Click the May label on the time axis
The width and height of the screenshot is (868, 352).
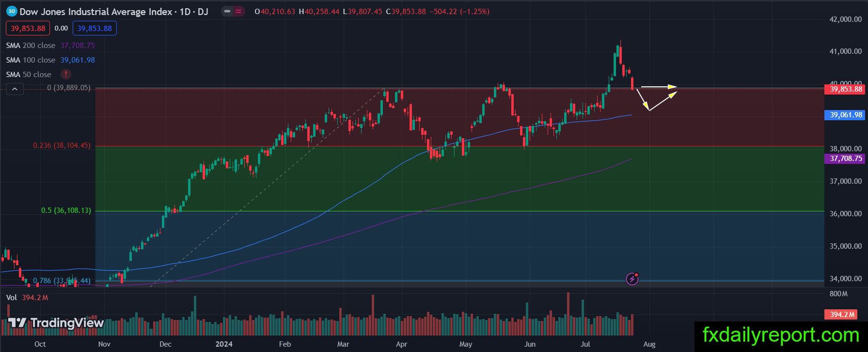click(x=466, y=344)
